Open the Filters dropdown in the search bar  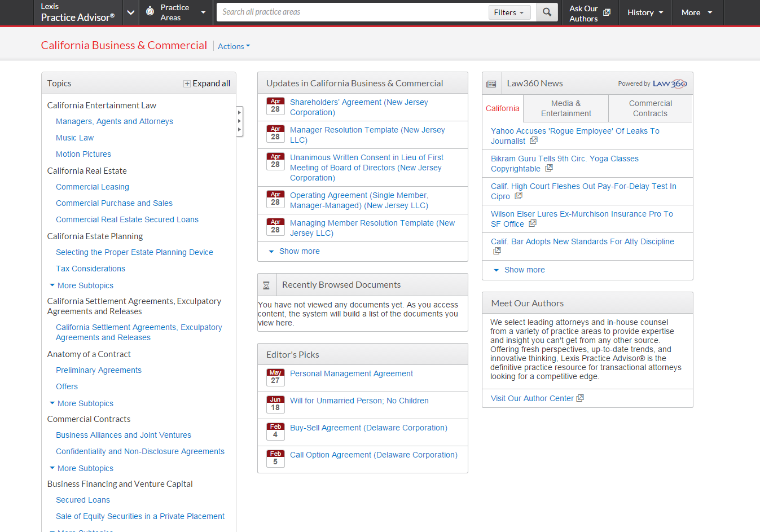point(509,12)
